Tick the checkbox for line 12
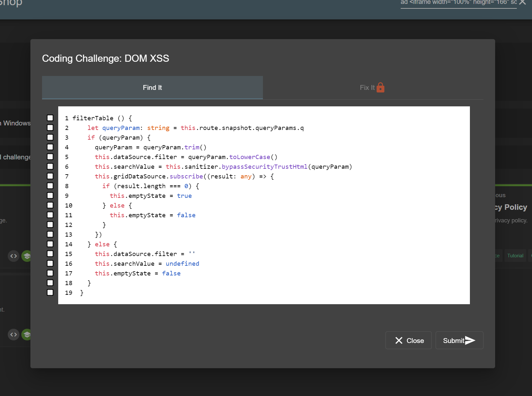Viewport: 532px width, 396px height. pos(50,225)
